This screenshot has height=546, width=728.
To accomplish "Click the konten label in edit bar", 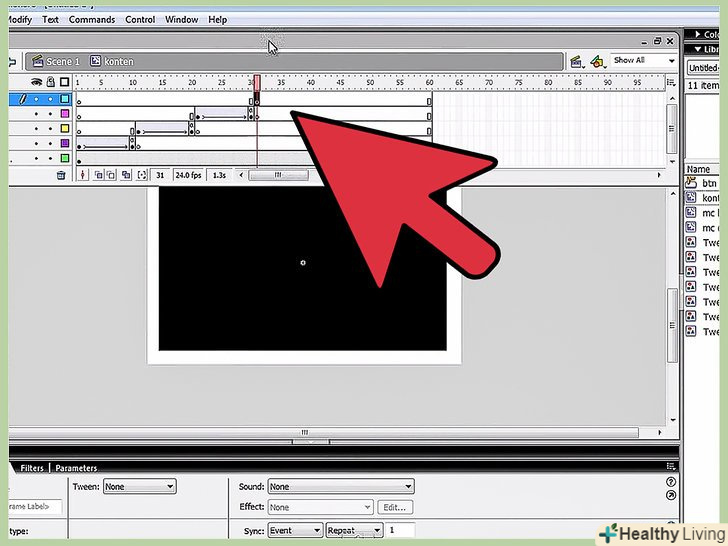I will point(118,61).
